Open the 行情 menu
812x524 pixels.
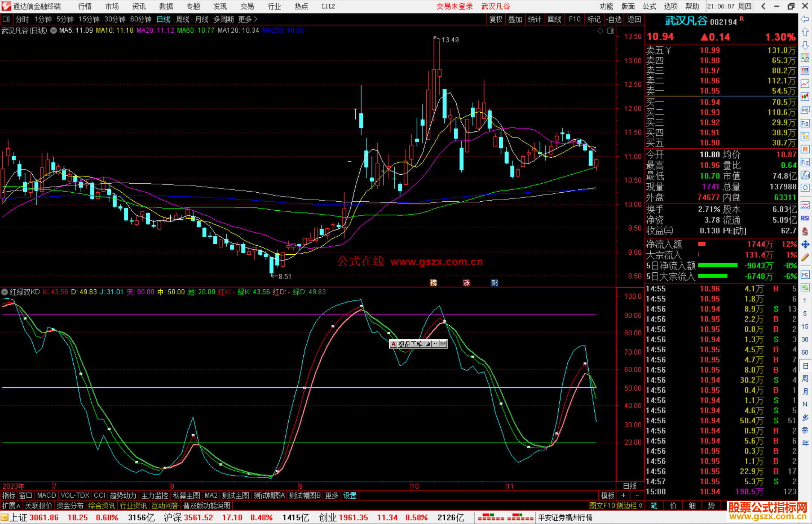click(x=85, y=6)
